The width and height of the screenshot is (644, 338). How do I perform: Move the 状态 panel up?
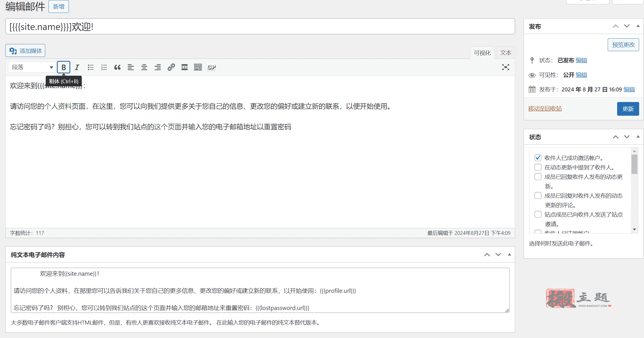point(615,137)
